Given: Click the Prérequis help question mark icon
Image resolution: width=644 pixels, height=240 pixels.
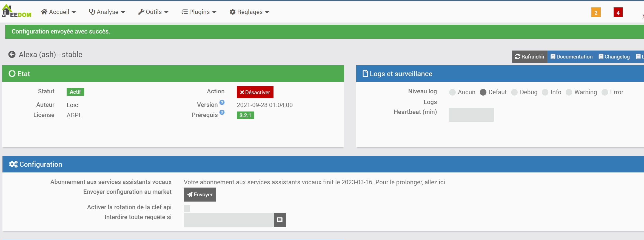Looking at the screenshot, I should (x=222, y=112).
